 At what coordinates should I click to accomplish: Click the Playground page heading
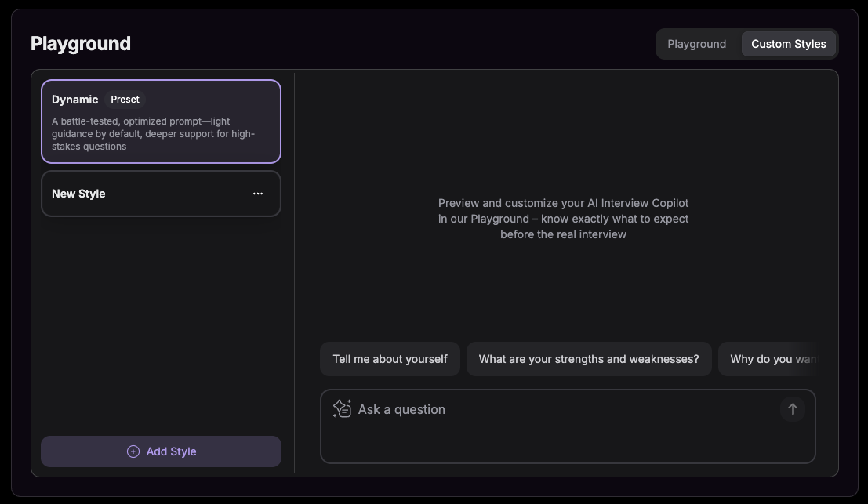tap(81, 44)
